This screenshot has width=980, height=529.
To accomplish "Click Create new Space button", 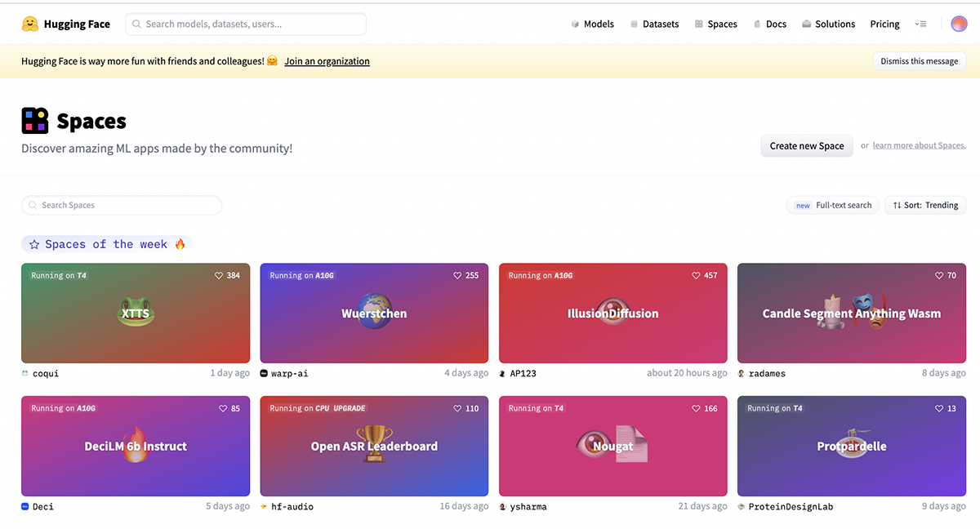I will tap(807, 146).
